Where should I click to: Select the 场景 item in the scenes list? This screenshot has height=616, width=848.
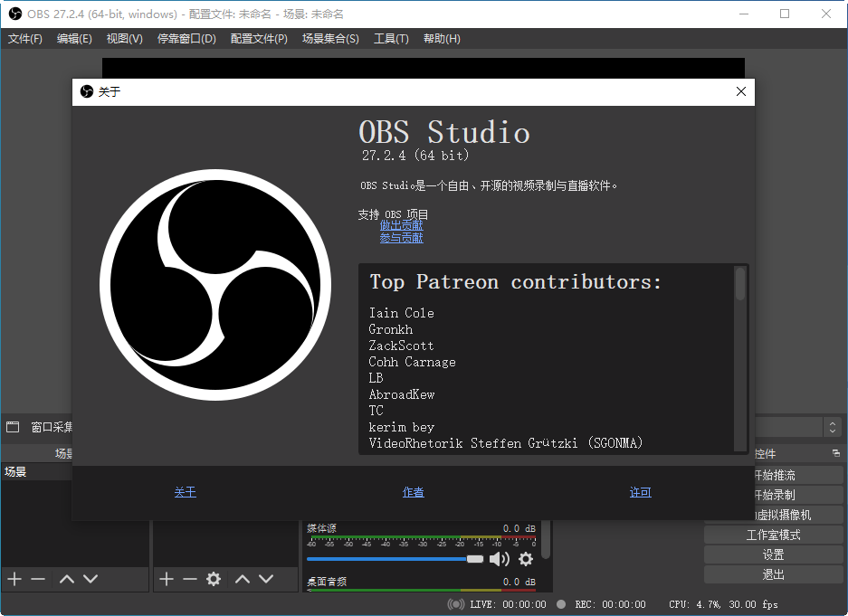(x=37, y=472)
